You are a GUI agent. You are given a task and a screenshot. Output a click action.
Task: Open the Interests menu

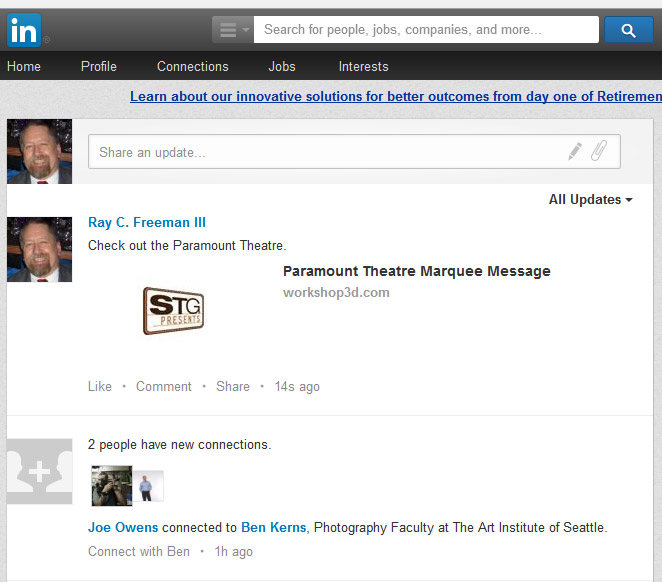(x=363, y=66)
